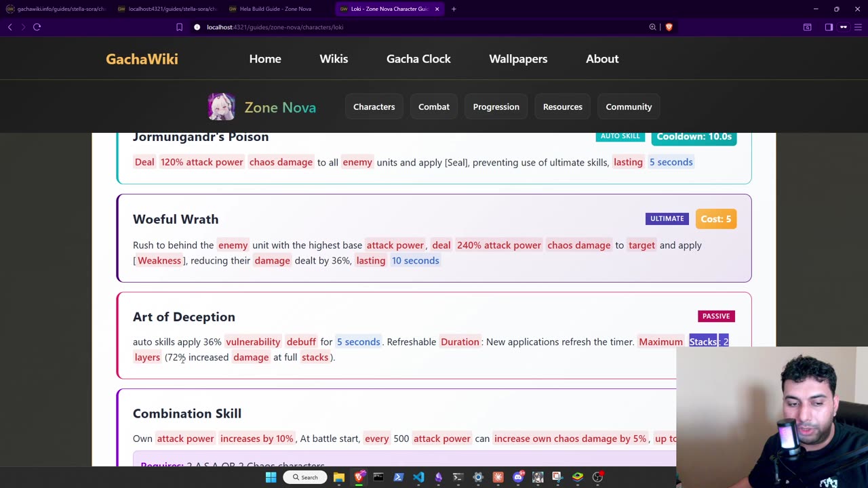Click the '10 seconds' duration tag
The height and width of the screenshot is (488, 868).
pos(415,260)
